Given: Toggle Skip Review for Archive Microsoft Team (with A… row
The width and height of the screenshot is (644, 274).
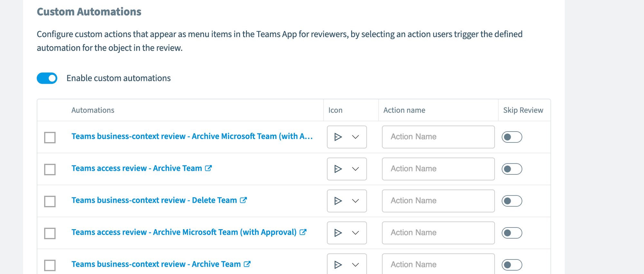Looking at the screenshot, I should click(x=512, y=137).
